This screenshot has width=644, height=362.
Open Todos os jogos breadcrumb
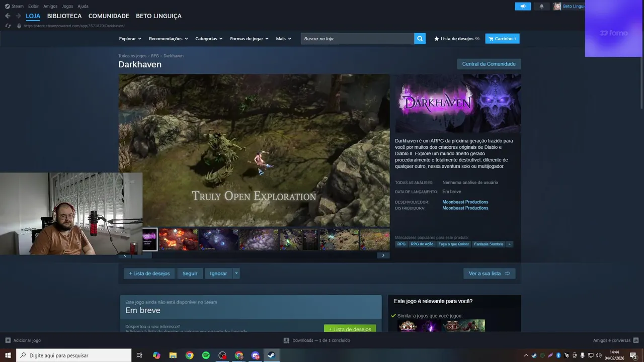132,56
